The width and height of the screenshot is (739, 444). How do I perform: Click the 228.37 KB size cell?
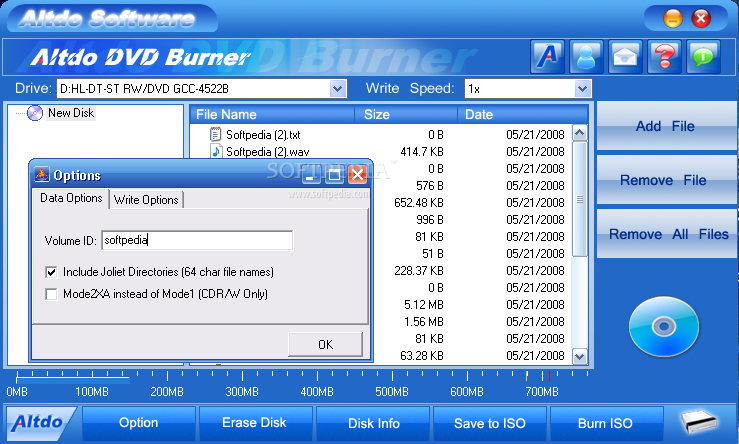(x=419, y=271)
